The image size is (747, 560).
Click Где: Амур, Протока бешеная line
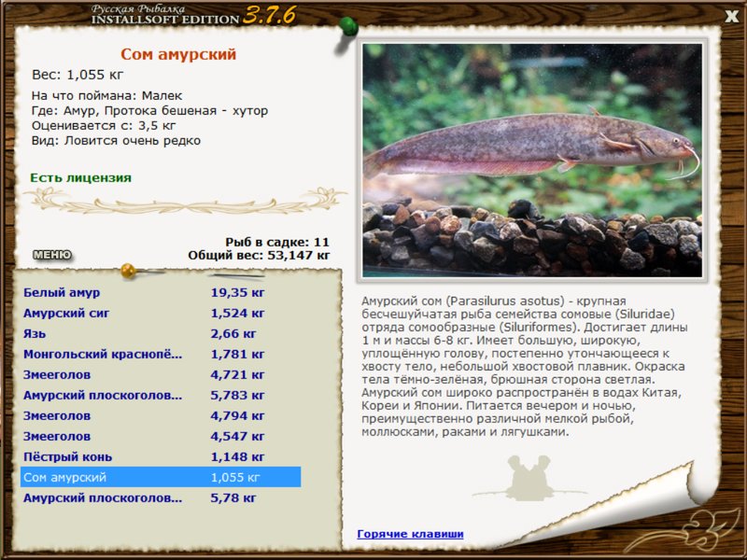[149, 110]
